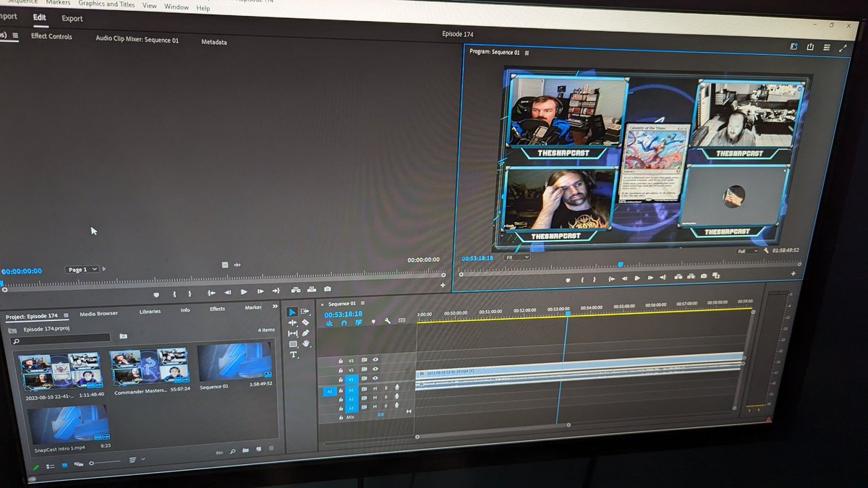This screenshot has width=868, height=488.
Task: Click Go to In in Program monitor
Action: [610, 278]
